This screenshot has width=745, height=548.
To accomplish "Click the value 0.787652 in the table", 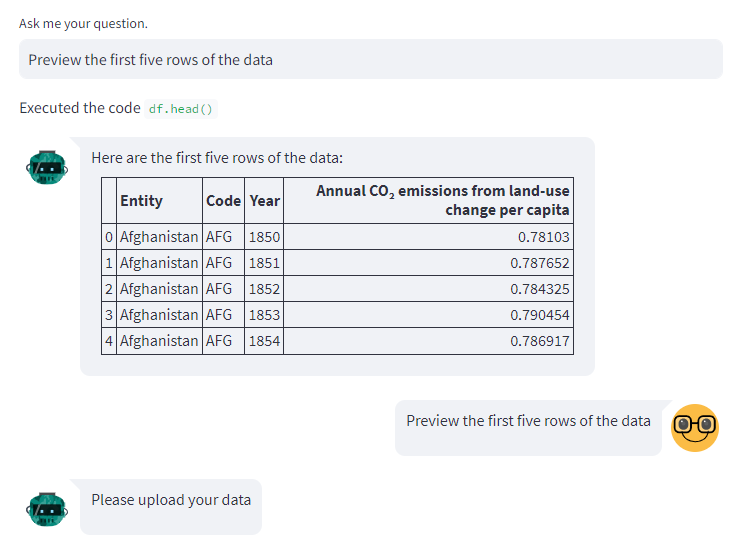I will coord(540,263).
